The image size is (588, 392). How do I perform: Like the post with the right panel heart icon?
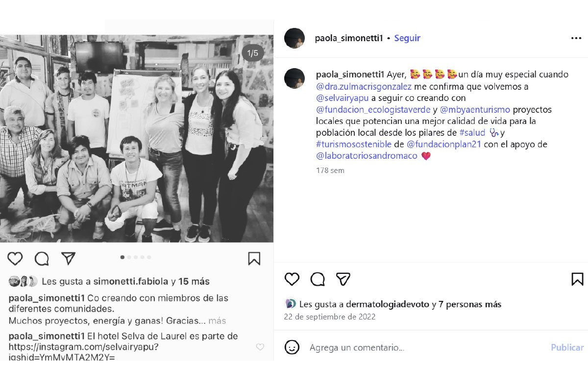[292, 279]
